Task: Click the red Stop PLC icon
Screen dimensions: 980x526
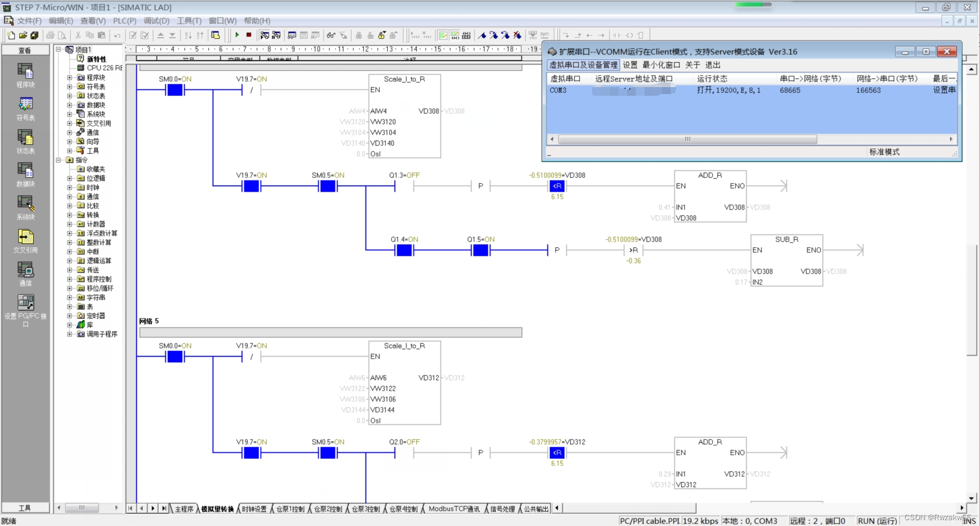Action: [x=248, y=35]
